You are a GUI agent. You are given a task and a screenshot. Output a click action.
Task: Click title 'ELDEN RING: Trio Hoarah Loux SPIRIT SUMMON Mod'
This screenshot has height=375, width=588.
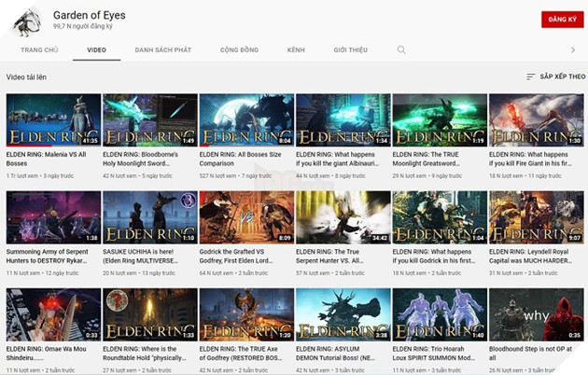(x=434, y=354)
